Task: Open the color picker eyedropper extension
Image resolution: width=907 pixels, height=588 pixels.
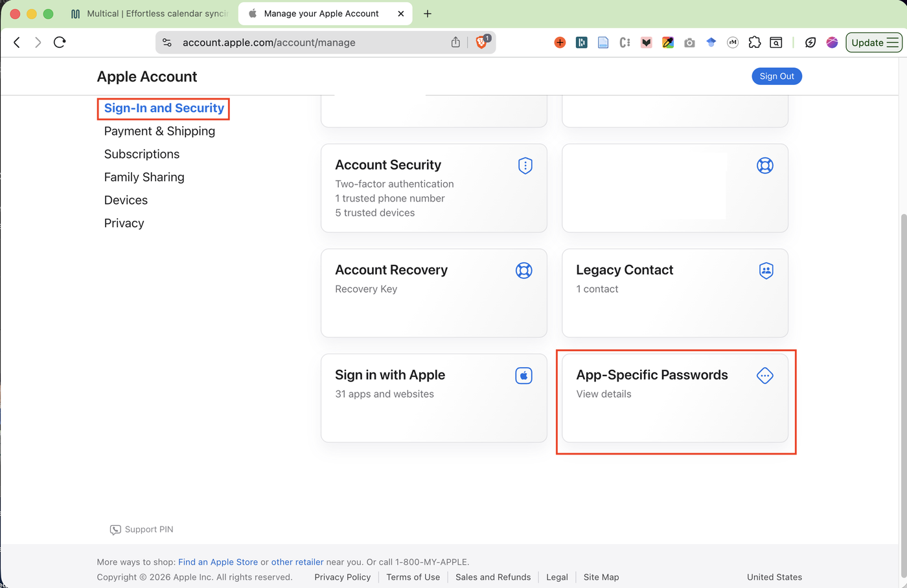Action: [x=668, y=43]
